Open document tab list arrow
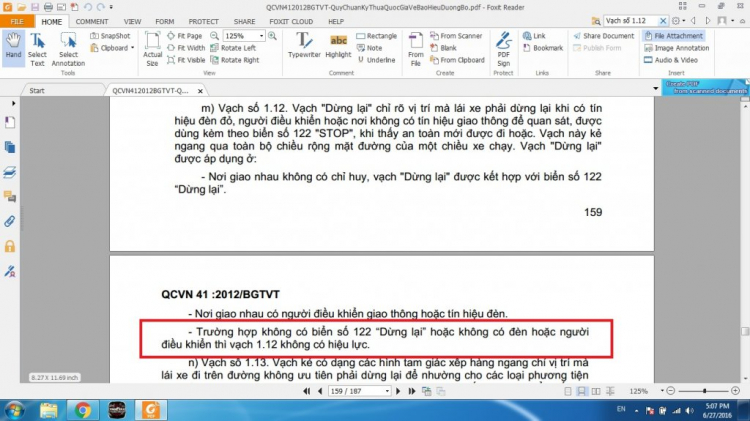750x421 pixels. (x=656, y=89)
